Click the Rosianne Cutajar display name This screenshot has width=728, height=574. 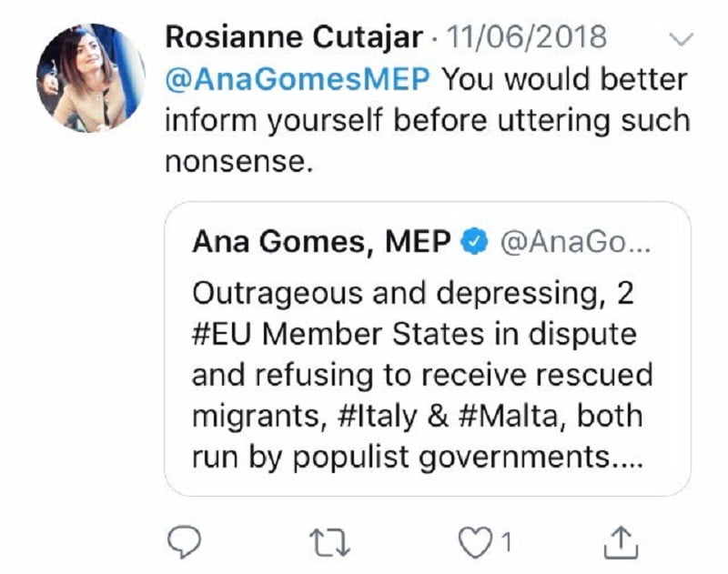pos(294,37)
